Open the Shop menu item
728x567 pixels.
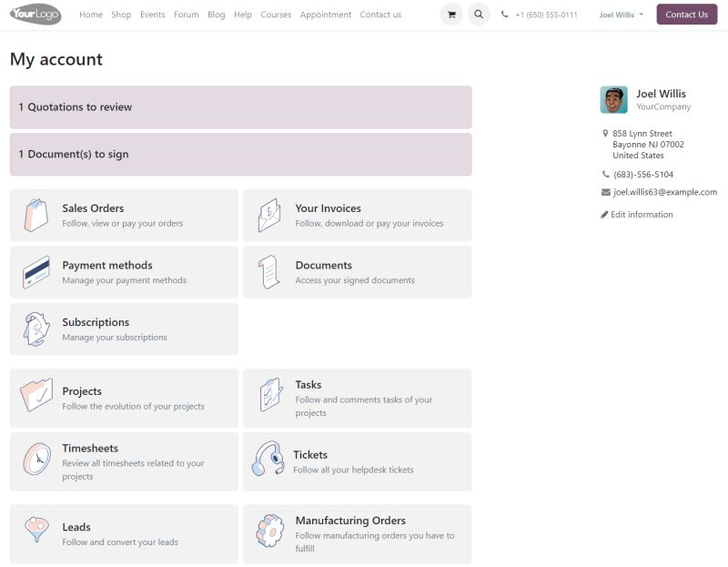tap(121, 15)
